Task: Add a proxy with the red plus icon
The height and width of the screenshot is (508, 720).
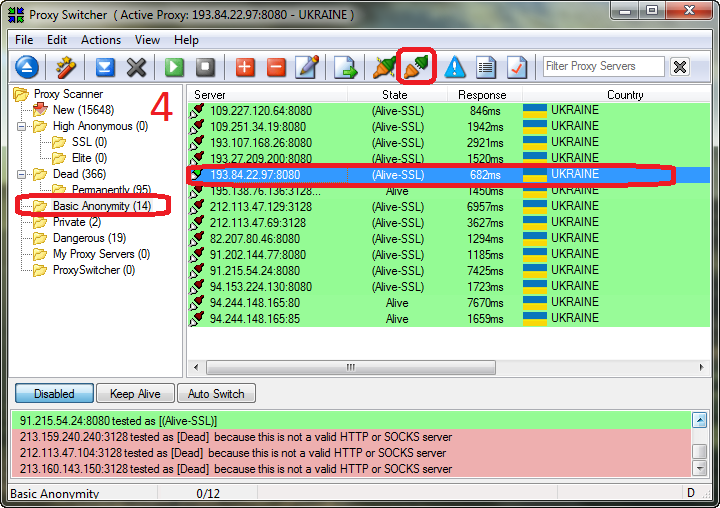Action: pos(245,67)
